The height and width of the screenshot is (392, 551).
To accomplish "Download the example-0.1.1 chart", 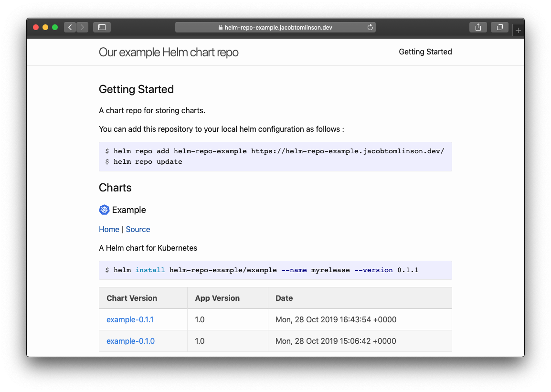I will 130,319.
